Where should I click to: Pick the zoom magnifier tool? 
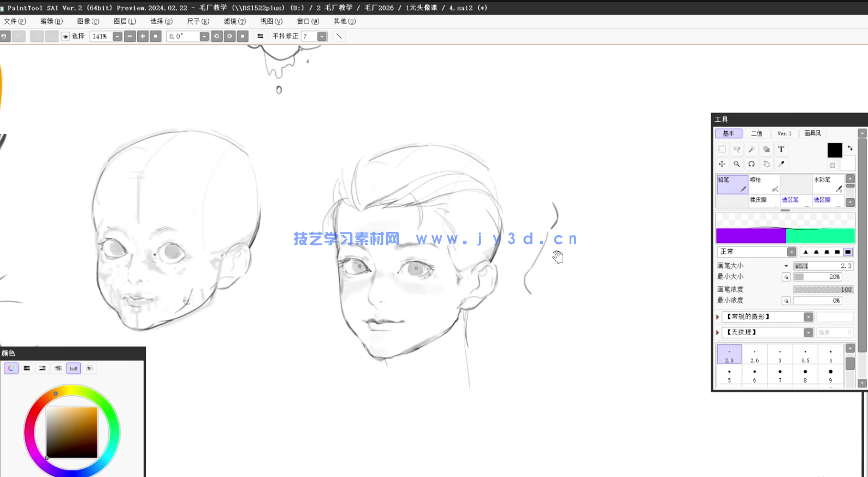click(x=737, y=164)
